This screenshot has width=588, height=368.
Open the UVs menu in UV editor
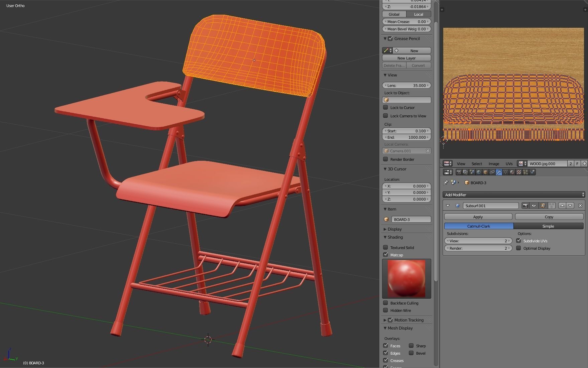[x=509, y=163]
